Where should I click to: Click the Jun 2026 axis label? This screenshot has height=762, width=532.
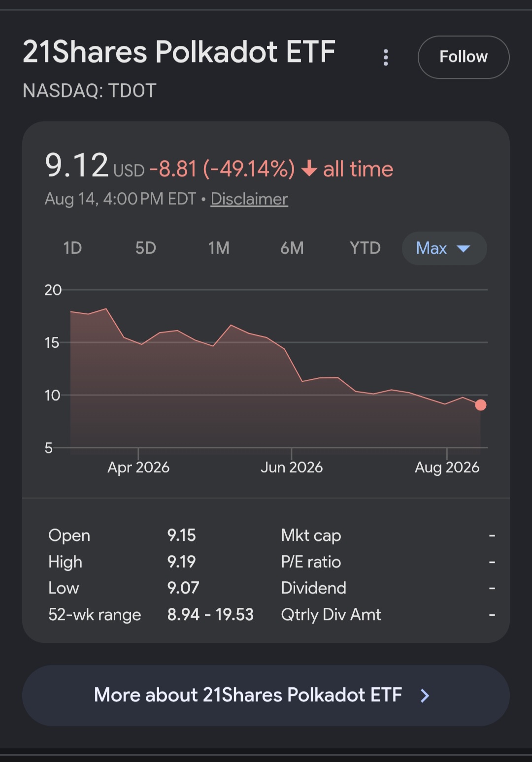pos(292,467)
